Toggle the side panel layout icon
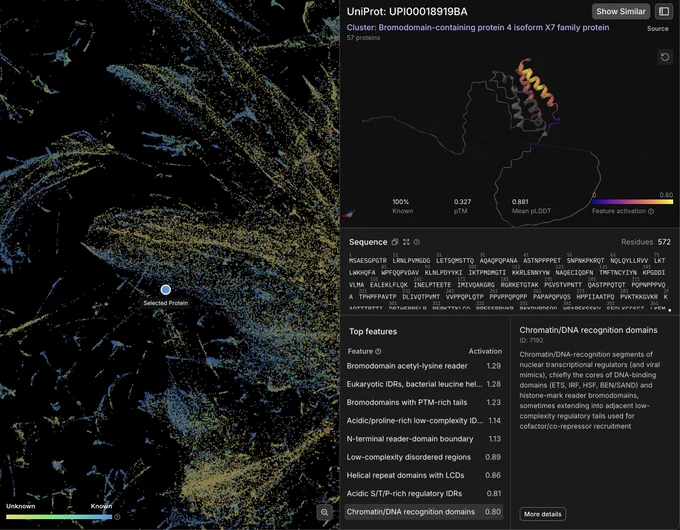 tap(664, 12)
